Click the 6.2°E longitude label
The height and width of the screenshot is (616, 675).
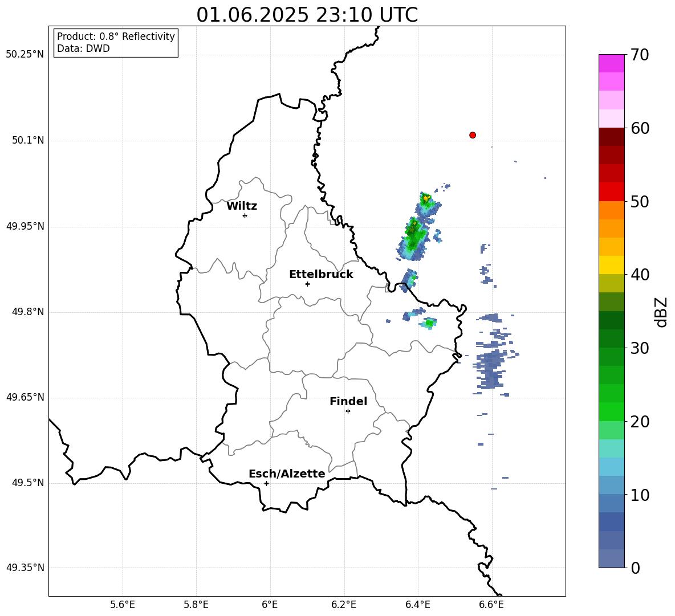(344, 605)
